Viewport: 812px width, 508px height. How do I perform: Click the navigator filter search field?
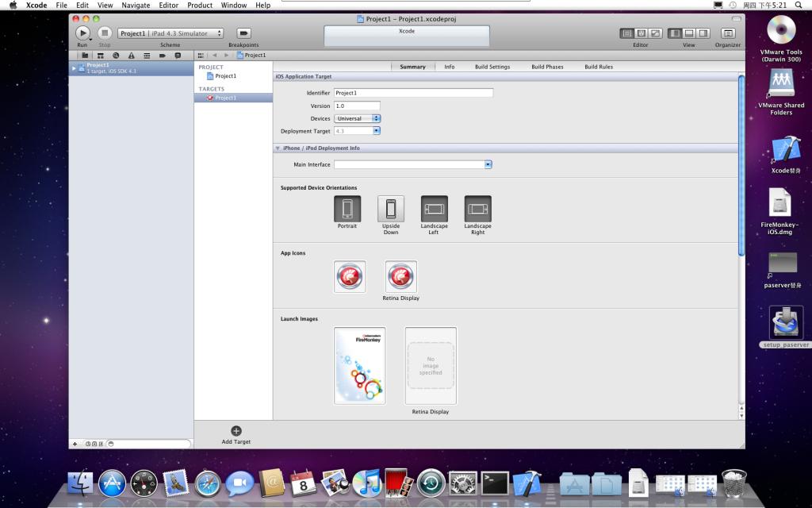pyautogui.click(x=149, y=444)
